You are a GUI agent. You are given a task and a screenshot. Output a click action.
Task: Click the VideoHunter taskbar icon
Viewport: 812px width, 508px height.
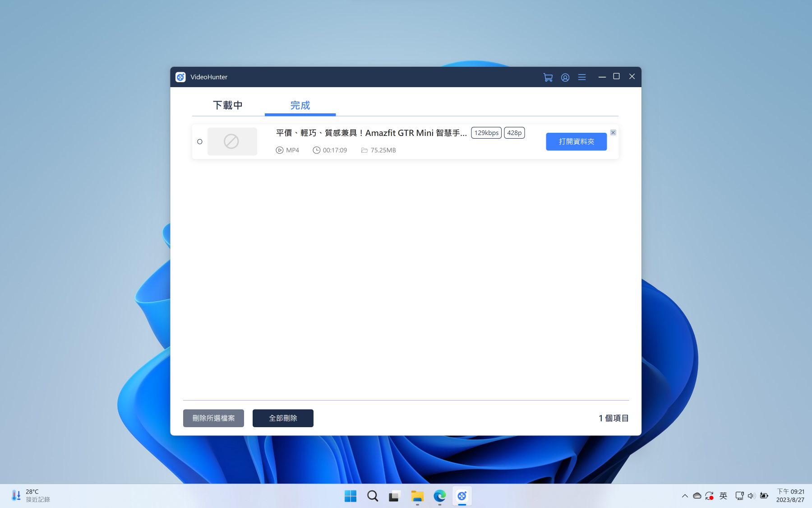462,496
